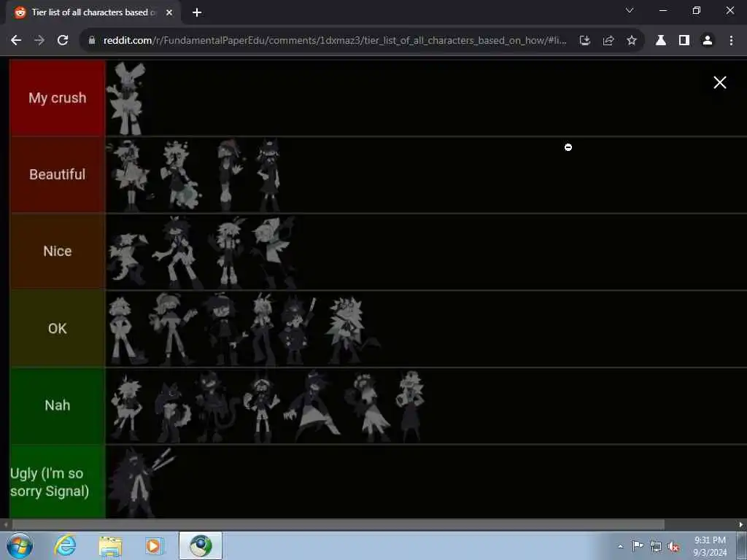Image resolution: width=747 pixels, height=560 pixels.
Task: Click the Nah tier label
Action: (x=57, y=405)
